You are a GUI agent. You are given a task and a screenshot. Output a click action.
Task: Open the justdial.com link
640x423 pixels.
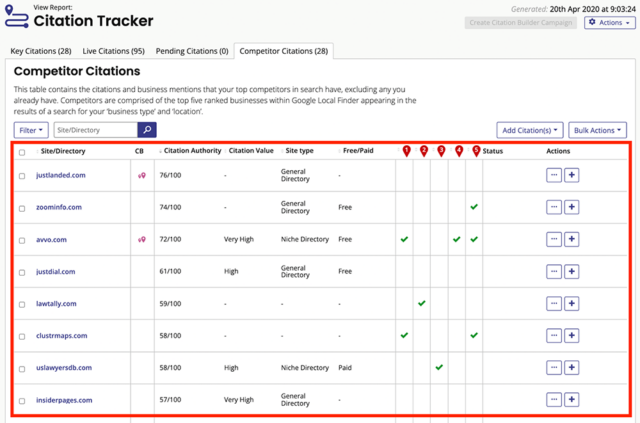(x=56, y=272)
